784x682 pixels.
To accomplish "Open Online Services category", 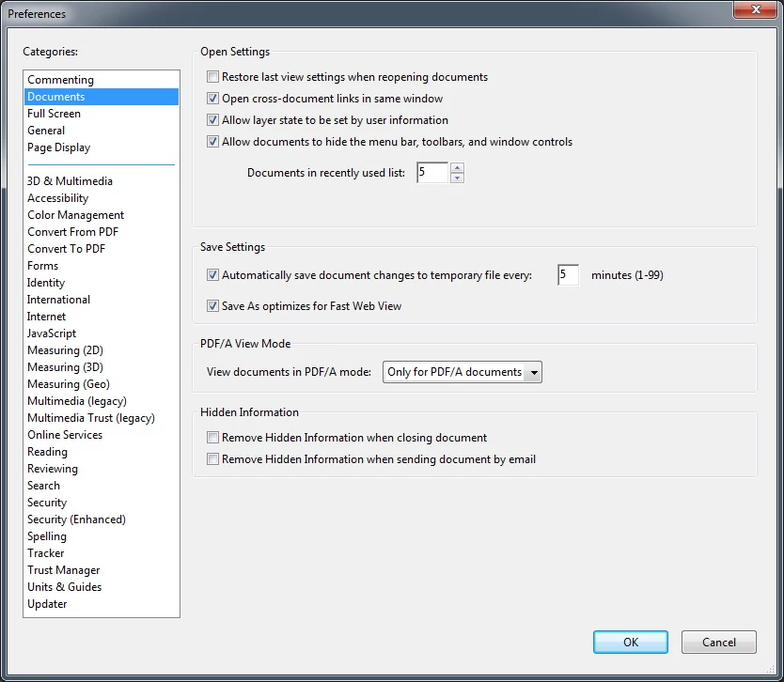I will 102,435.
